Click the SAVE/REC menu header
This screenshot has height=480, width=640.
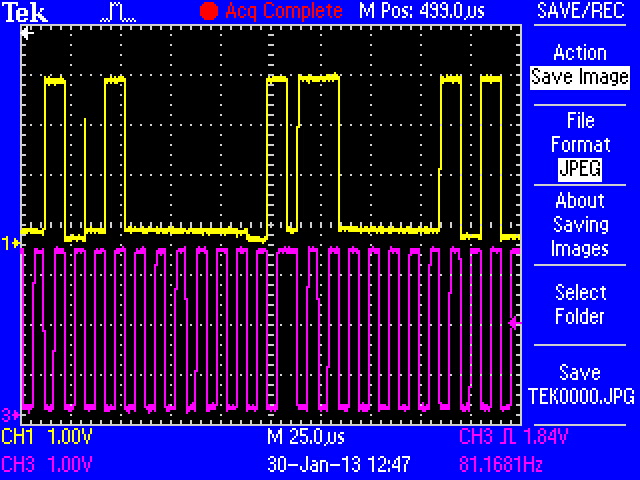coord(580,11)
